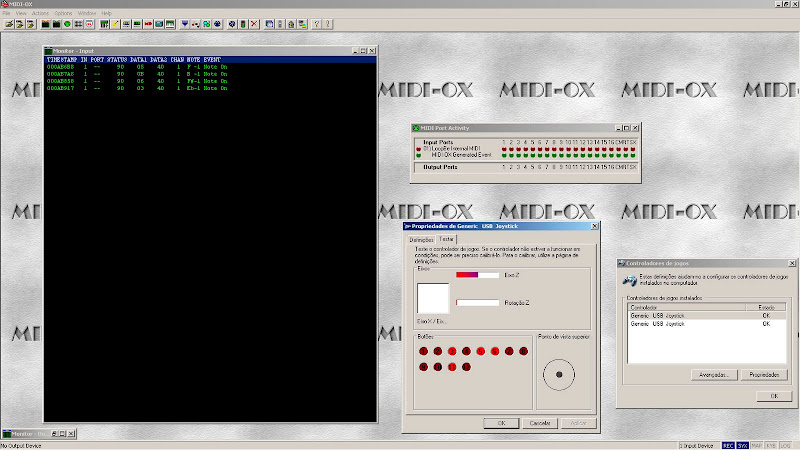Click the teal screen toolbar icon

click(x=159, y=24)
